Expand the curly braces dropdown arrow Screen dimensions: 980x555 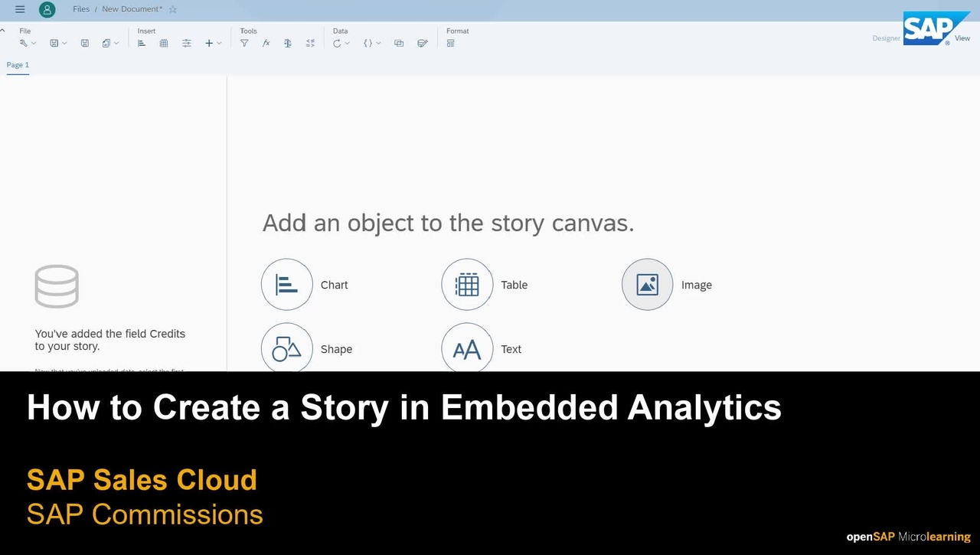(378, 44)
